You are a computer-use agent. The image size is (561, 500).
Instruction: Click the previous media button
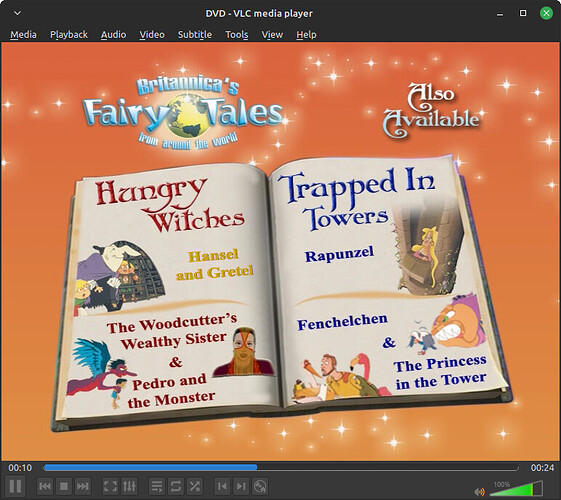(45, 486)
